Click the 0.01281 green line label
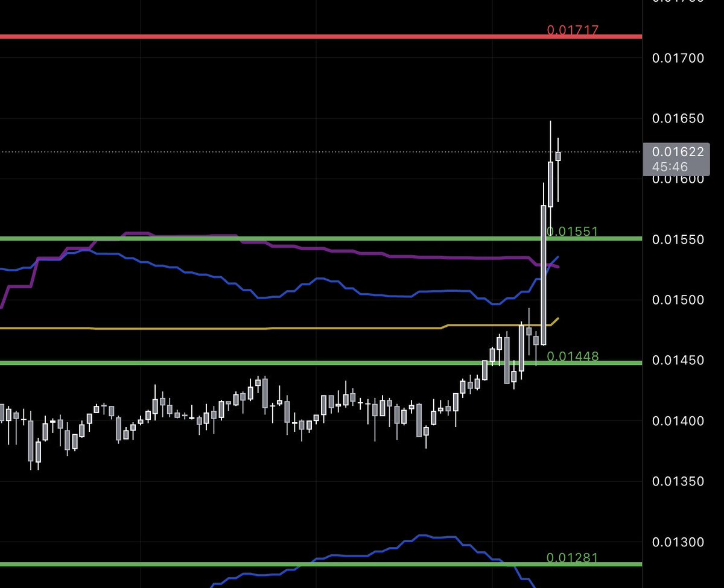Screen dimensions: 724x588 tap(573, 558)
